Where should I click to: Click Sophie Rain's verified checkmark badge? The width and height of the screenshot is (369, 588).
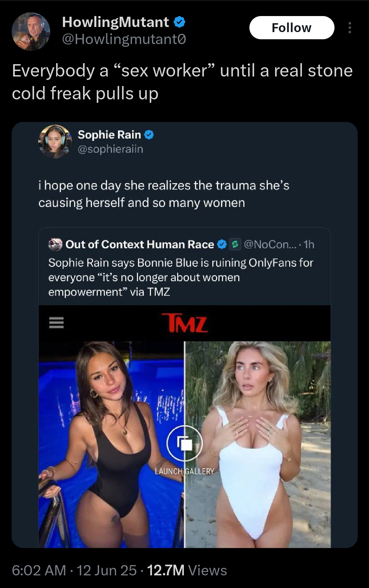click(149, 135)
